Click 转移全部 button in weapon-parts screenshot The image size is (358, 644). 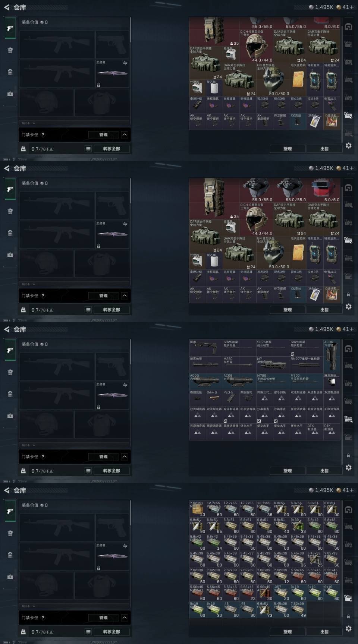[112, 471]
